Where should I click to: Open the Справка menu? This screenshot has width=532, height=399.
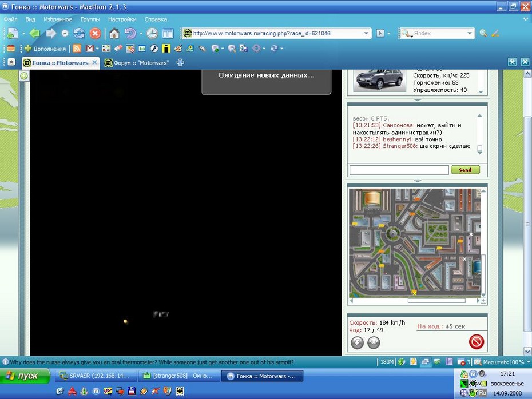[x=156, y=19]
